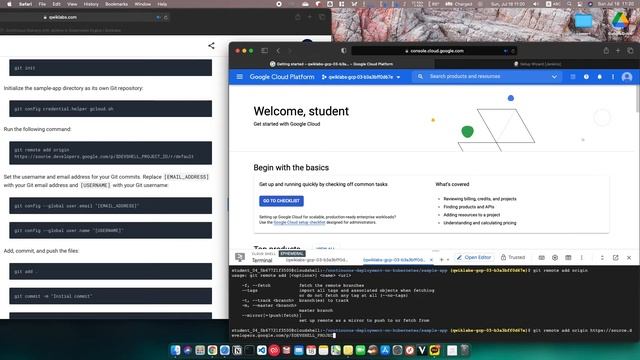640x360 pixels.
Task: Open the Bookmarks menu in the macOS menu bar
Action: tap(116, 4)
